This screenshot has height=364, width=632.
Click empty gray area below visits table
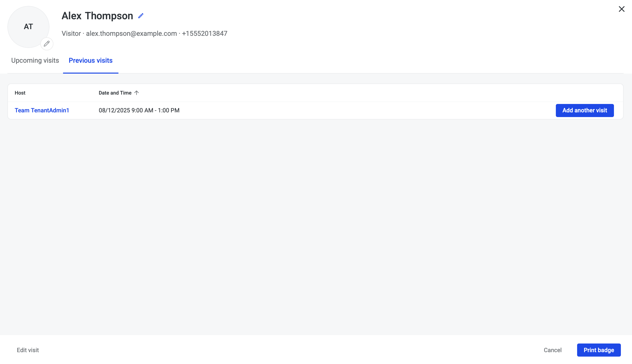coord(315,225)
